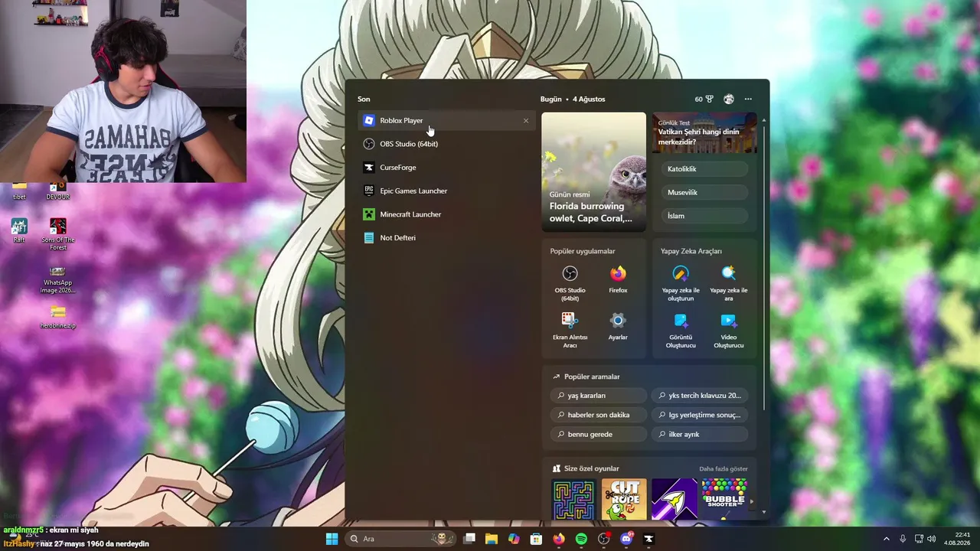
Task: Open Yapay zeka ile oluşturun tool
Action: [681, 283]
